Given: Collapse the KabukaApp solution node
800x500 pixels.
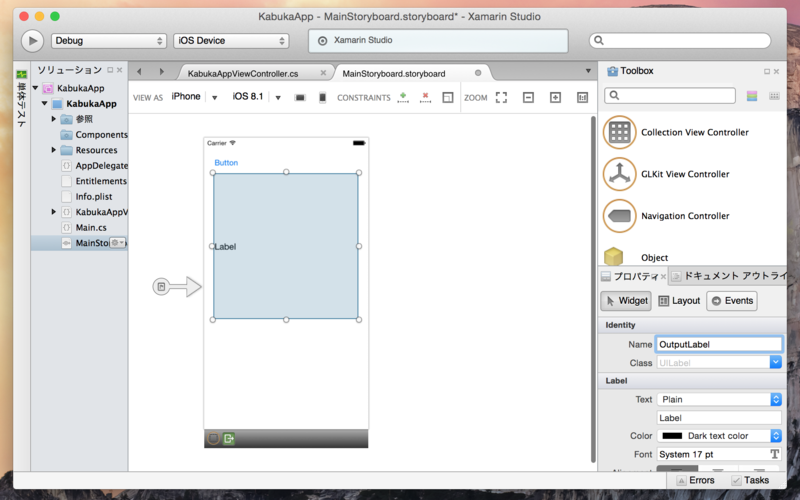Looking at the screenshot, I should (36, 88).
